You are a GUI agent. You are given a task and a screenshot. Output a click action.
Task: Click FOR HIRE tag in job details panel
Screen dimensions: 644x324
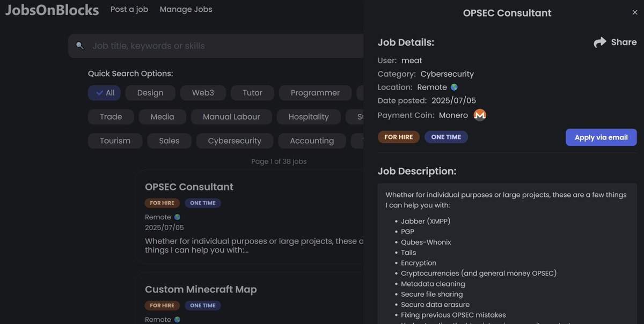tap(399, 137)
